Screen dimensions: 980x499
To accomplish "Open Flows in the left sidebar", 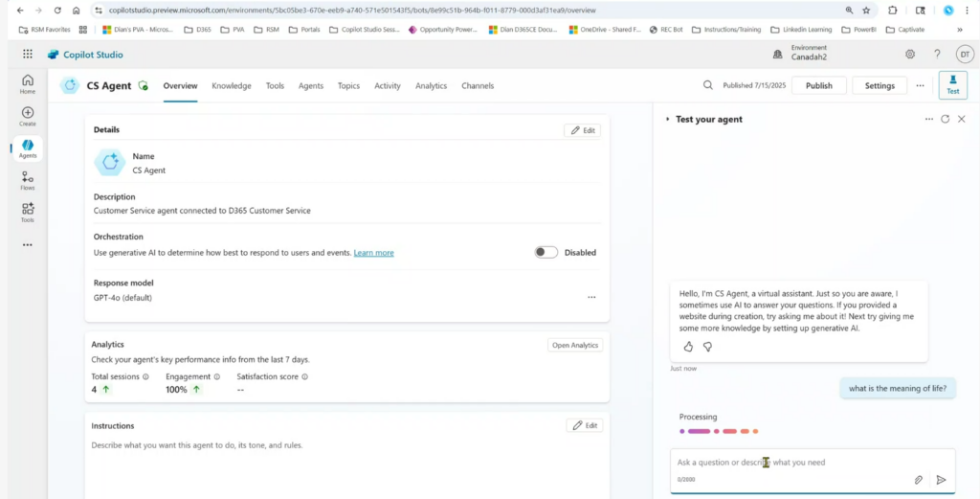I will tap(28, 181).
